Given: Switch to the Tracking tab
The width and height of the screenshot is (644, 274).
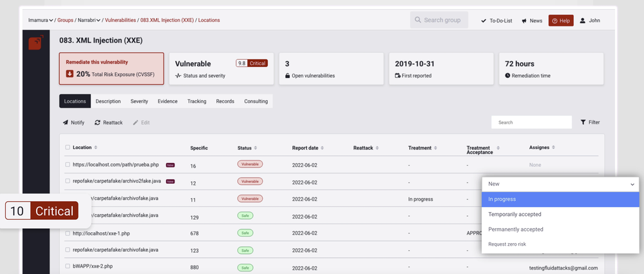Looking at the screenshot, I should pos(196,101).
